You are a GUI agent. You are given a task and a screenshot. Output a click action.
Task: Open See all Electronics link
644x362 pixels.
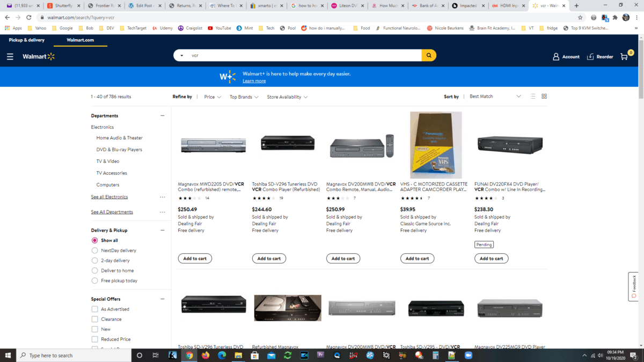109,197
